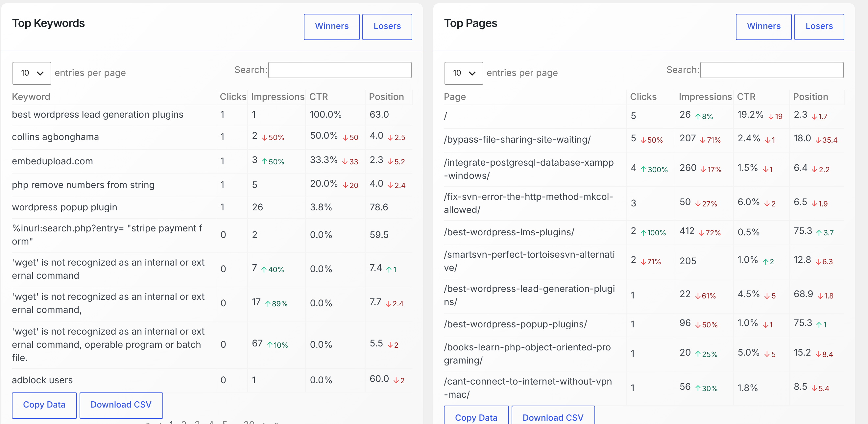Show Losers in Top Pages panel

(819, 27)
